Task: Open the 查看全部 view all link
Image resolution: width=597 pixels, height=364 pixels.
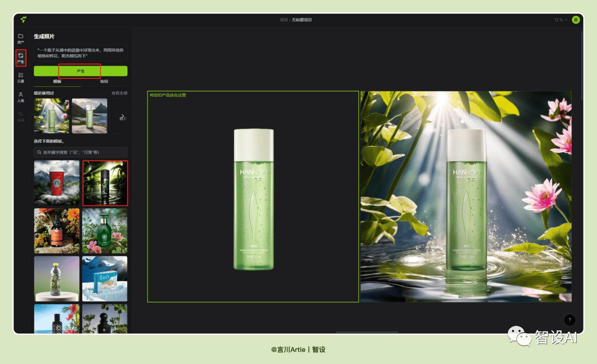Action: point(119,93)
